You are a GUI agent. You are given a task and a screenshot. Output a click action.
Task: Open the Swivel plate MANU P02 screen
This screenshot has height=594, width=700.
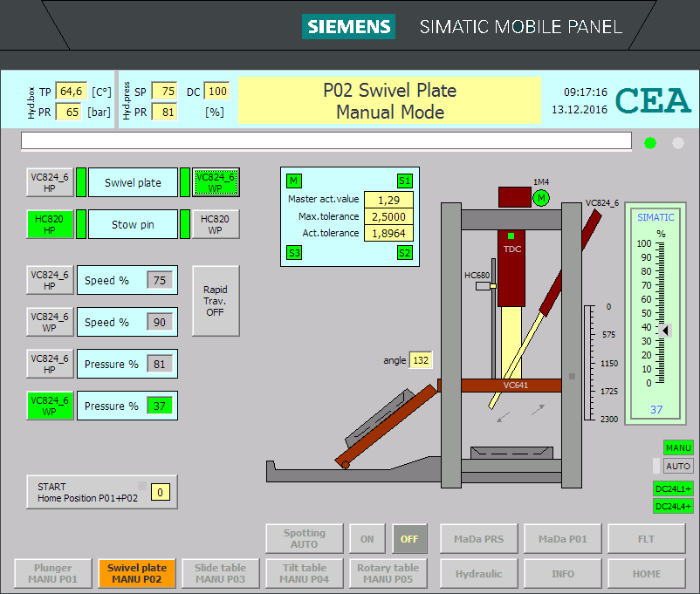137,573
